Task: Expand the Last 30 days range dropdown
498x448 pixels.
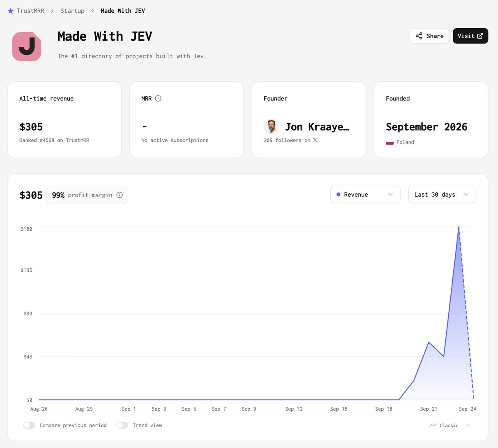Action: point(442,195)
